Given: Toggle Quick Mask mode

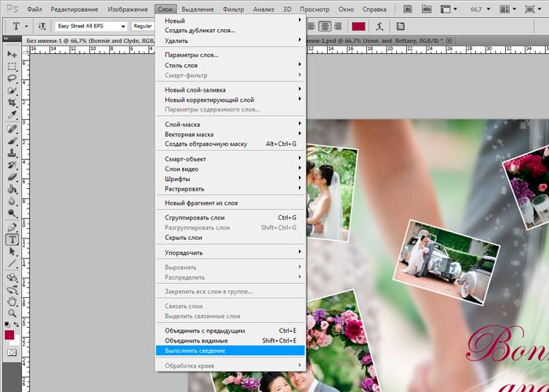Looking at the screenshot, I should coord(13,353).
